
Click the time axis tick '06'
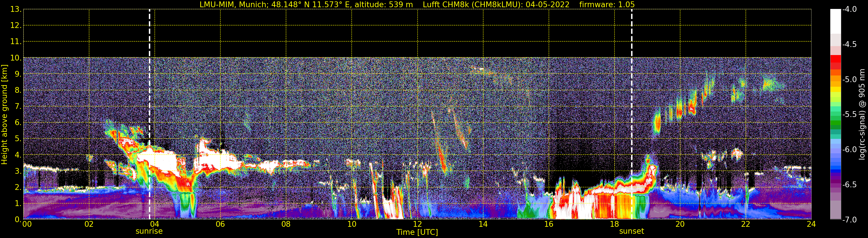pyautogui.click(x=220, y=224)
